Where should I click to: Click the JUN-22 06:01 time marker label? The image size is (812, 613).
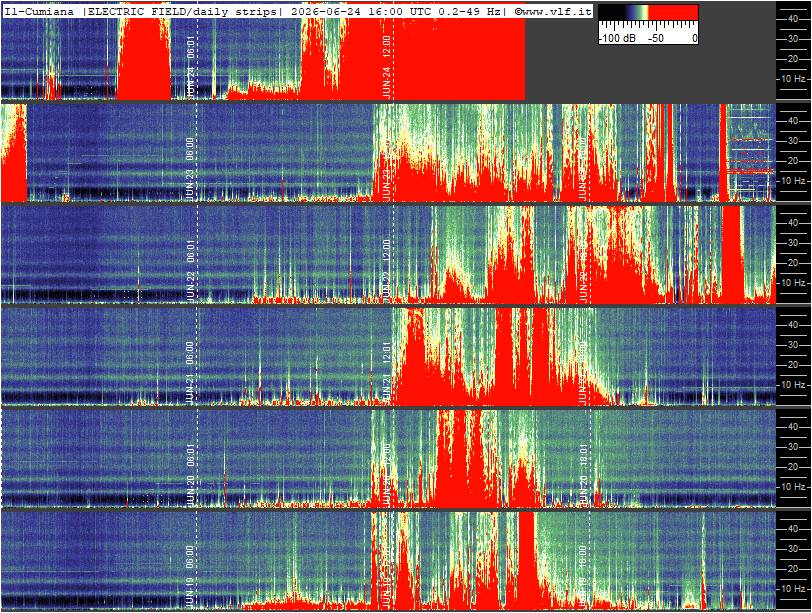point(190,270)
